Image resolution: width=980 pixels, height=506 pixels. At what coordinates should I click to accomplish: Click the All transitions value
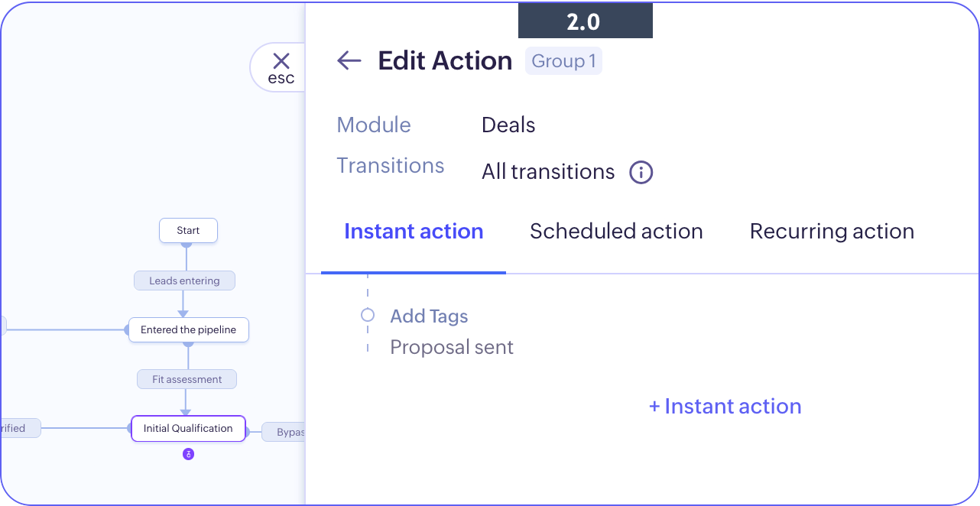click(547, 172)
